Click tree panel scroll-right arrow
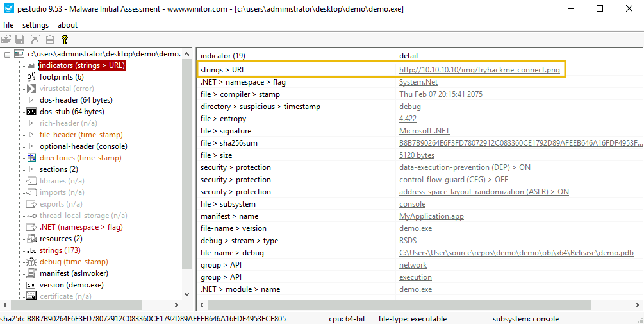The height and width of the screenshot is (324, 644). (176, 305)
